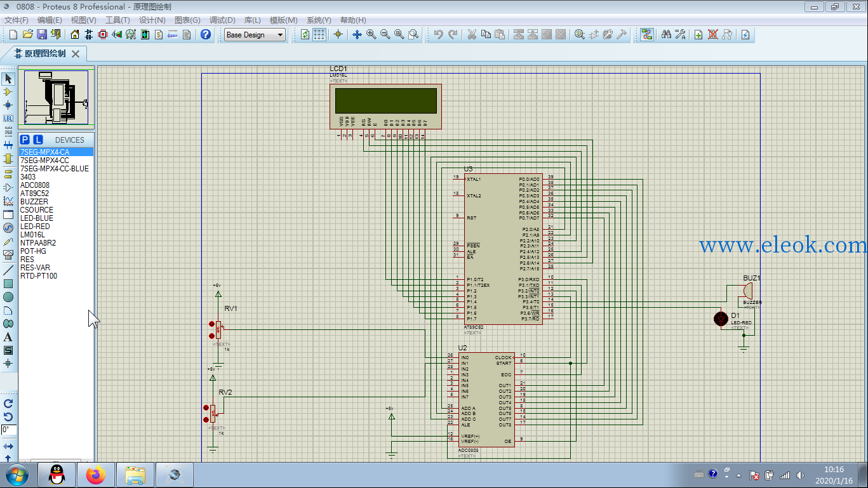
Task: Open the 图表(G) menu
Action: coord(187,20)
